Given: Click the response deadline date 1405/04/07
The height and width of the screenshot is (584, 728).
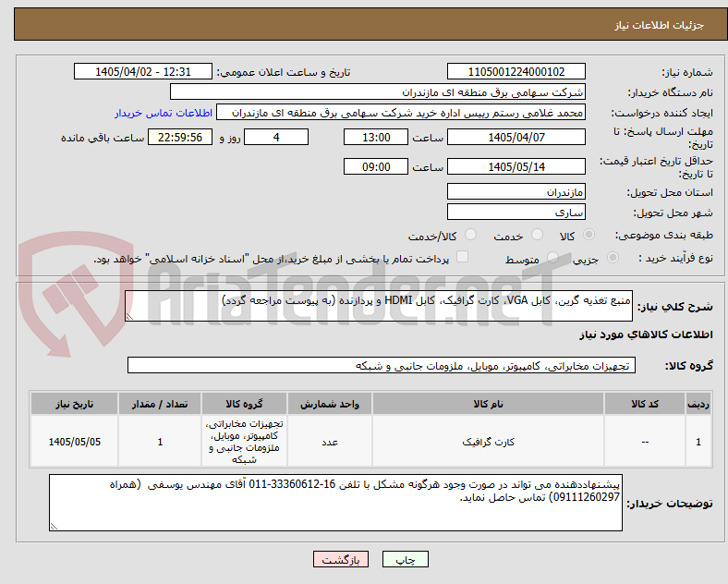Looking at the screenshot, I should tap(516, 138).
